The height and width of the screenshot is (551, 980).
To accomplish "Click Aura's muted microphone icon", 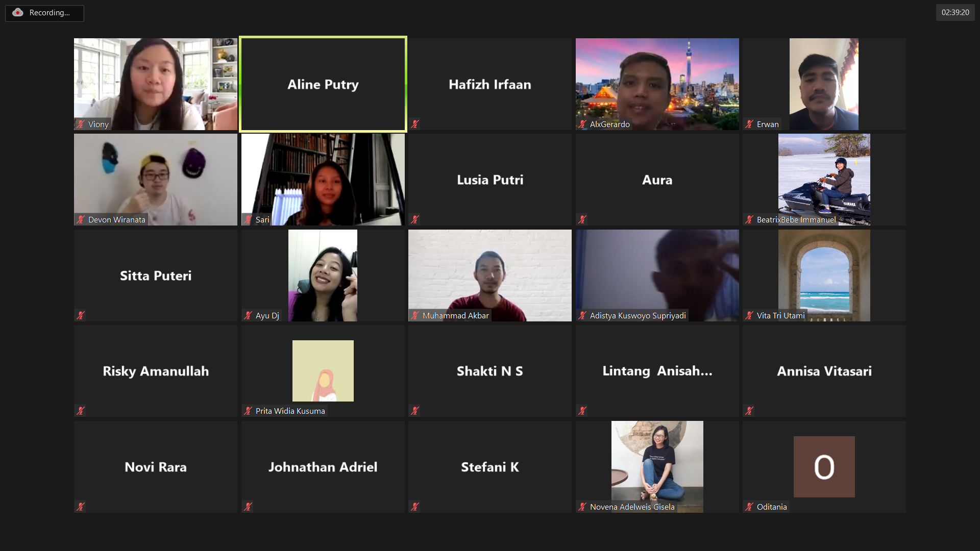I will 582,219.
